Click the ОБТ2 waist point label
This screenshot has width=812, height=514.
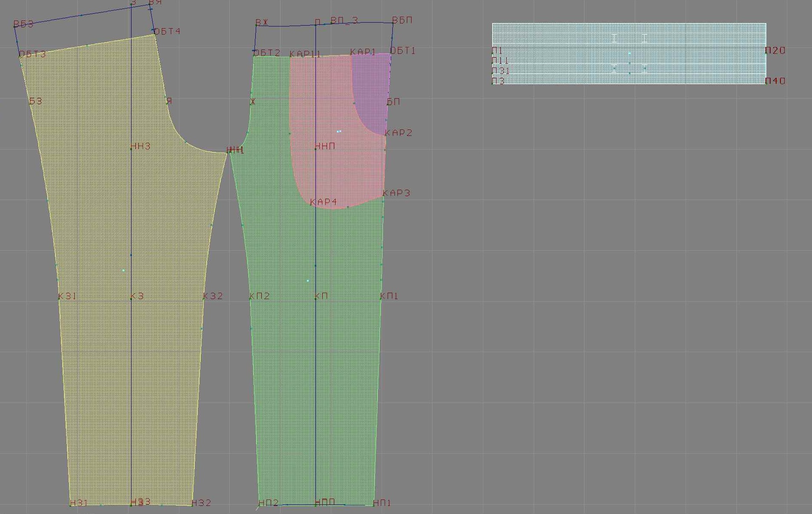pyautogui.click(x=267, y=53)
